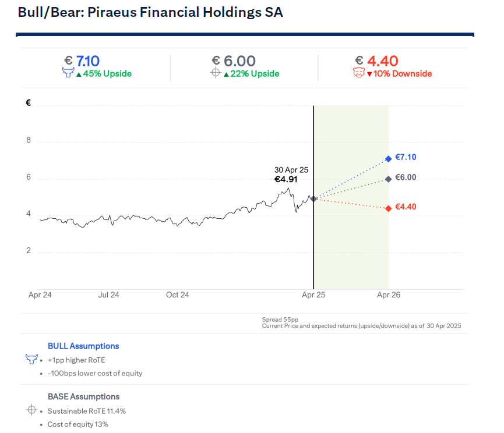
Task: Click the blue bull icon beside €7.10
Action: coord(68,73)
